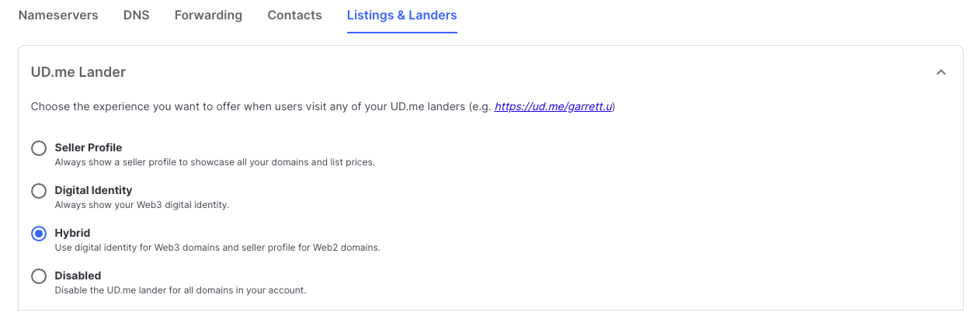Viewport: 980px width, 319px height.
Task: Choose the Digital Identity radio option
Action: pyautogui.click(x=39, y=191)
